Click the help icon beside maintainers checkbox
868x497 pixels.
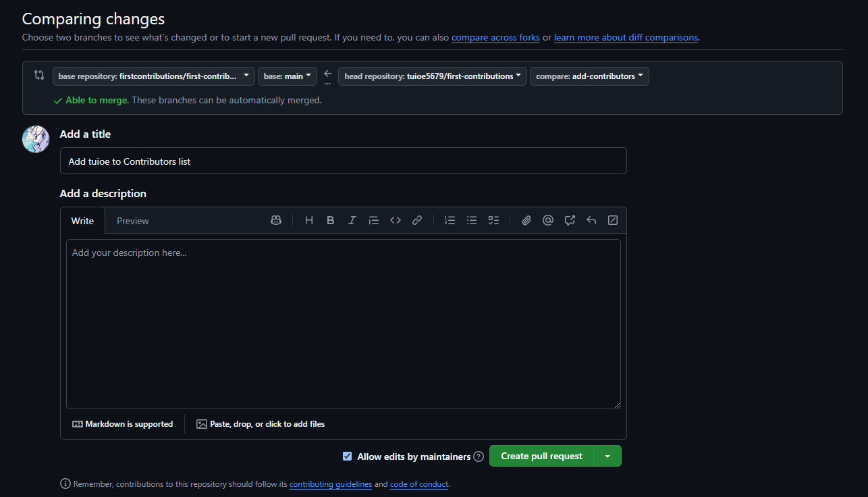(x=479, y=456)
